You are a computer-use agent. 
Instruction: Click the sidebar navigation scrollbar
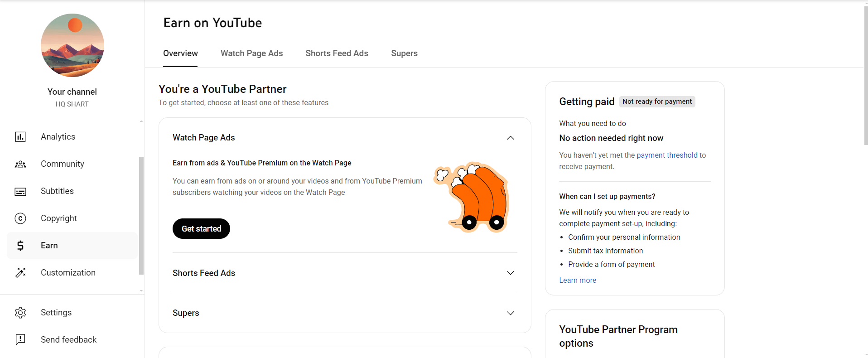[141, 215]
